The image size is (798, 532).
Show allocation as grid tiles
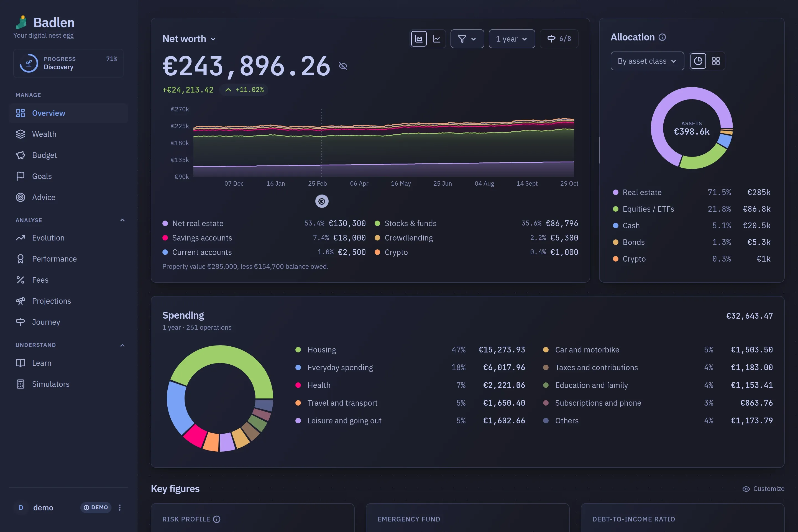point(715,61)
